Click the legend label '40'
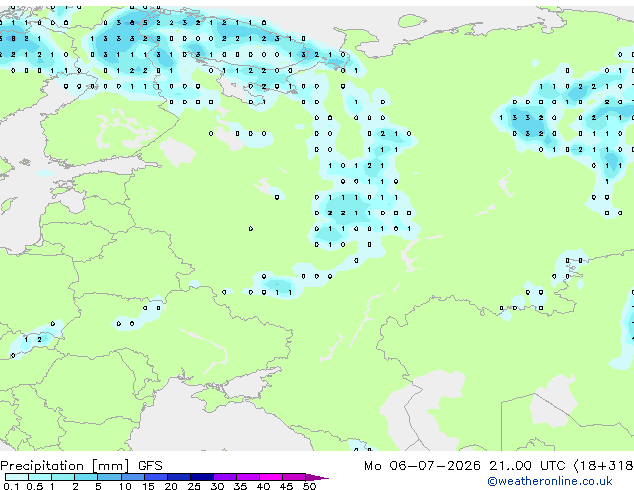 [263, 486]
